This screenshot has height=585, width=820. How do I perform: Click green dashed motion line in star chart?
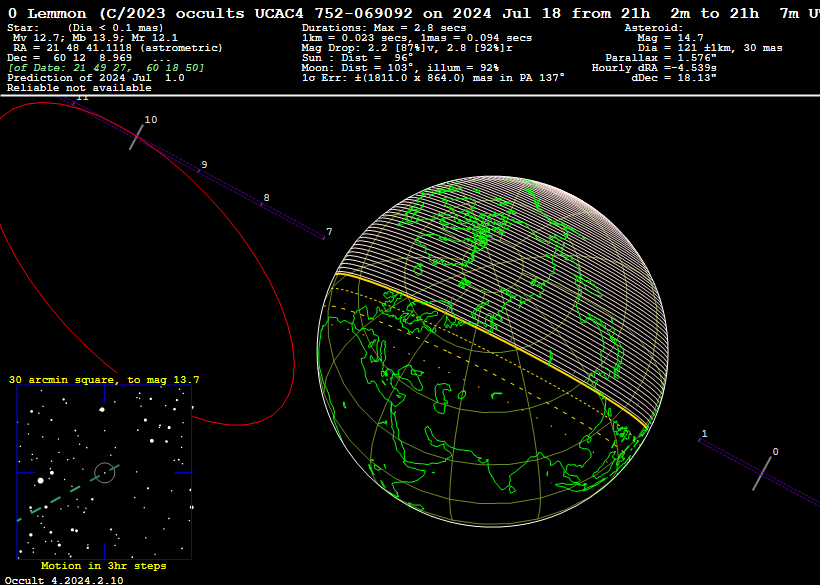coord(68,492)
